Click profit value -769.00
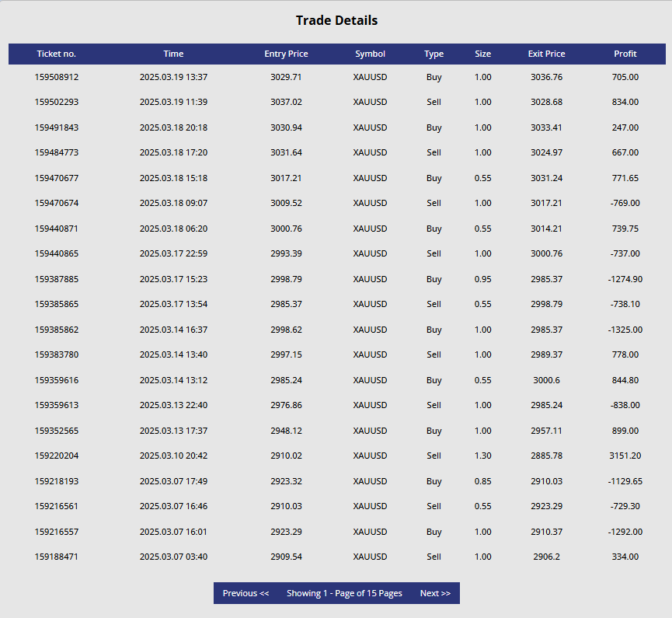 click(x=625, y=204)
